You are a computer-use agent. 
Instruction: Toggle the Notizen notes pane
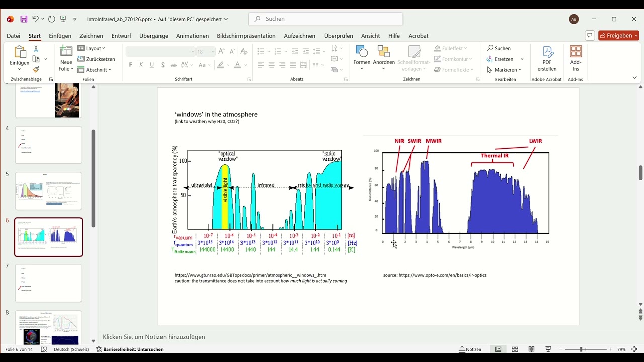click(x=470, y=349)
